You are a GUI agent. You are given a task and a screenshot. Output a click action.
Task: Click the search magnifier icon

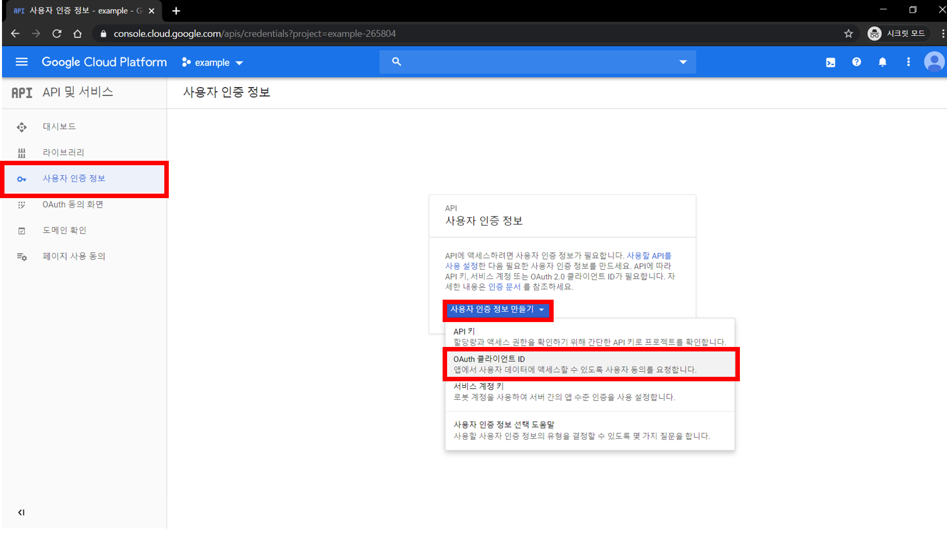pos(396,62)
